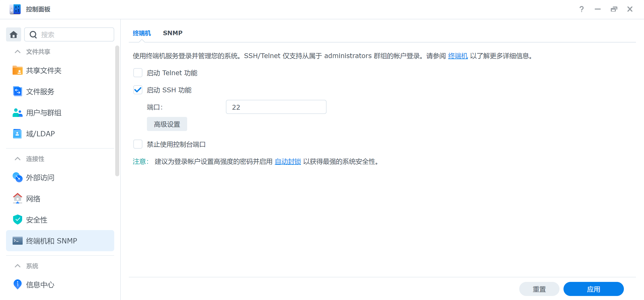This screenshot has height=300, width=644.
Task: Open the 安全性 shield icon
Action: 17,220
